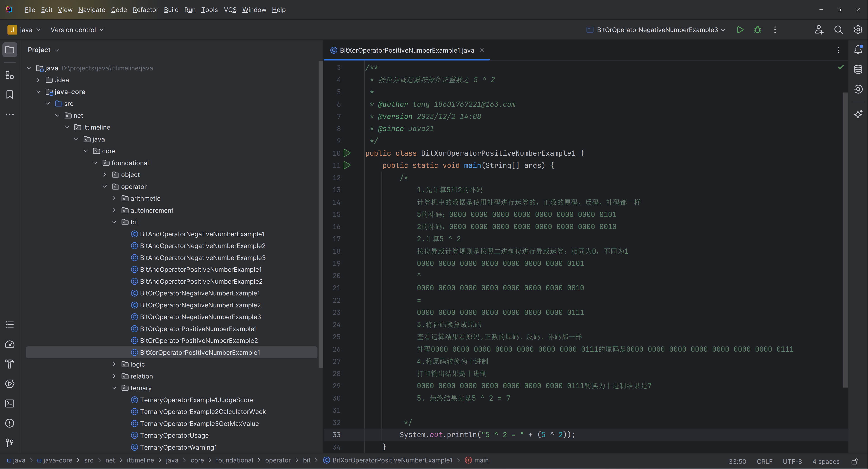Open IDE settings gear icon
This screenshot has height=469, width=868.
(858, 30)
